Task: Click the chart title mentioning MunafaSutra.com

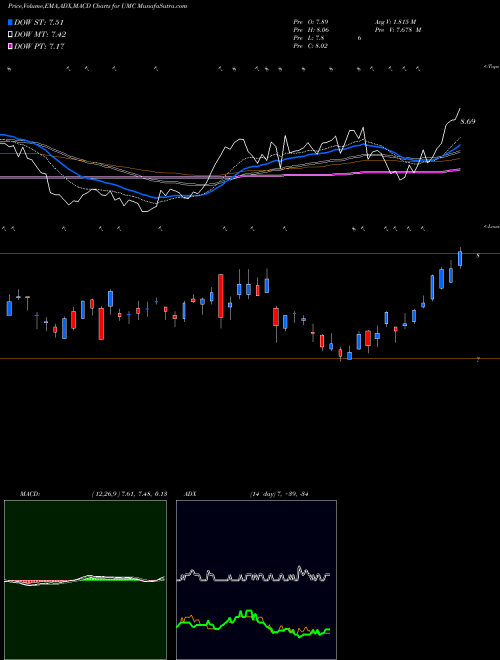Action: (98, 6)
